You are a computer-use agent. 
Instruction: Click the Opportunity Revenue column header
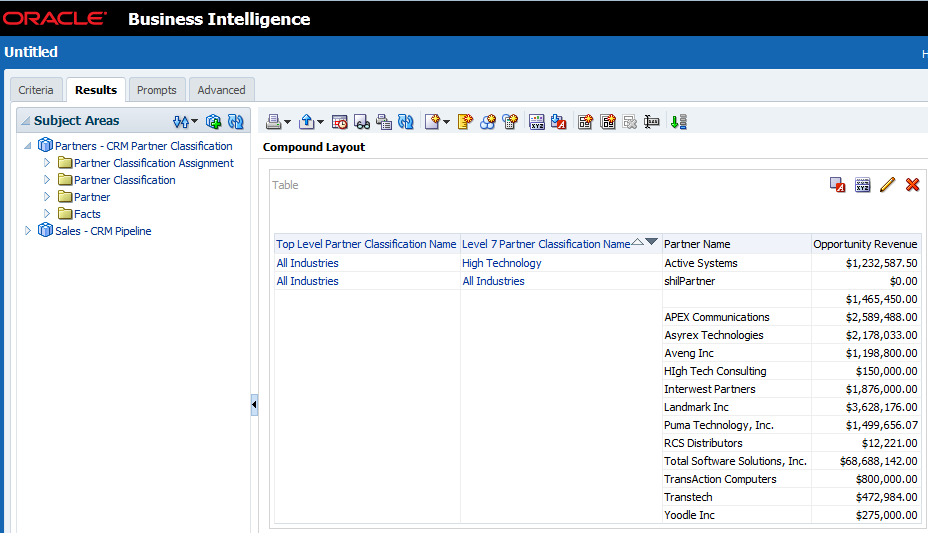click(x=865, y=244)
